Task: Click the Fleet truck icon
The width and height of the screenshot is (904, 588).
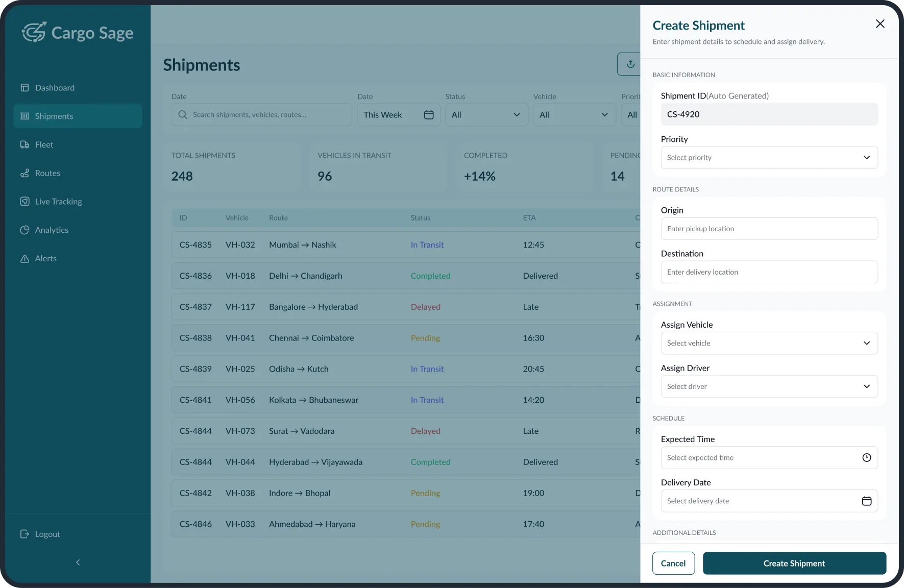Action: pos(24,144)
